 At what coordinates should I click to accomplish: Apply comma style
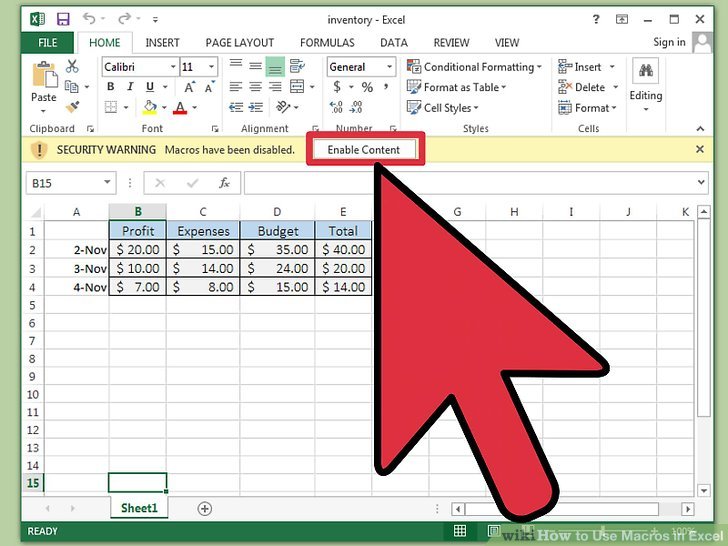point(386,87)
